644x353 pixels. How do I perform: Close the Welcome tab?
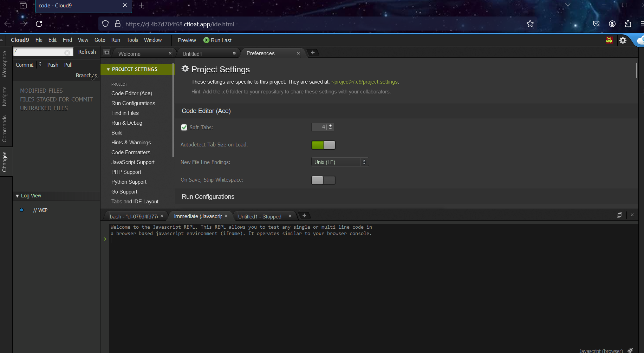point(170,53)
